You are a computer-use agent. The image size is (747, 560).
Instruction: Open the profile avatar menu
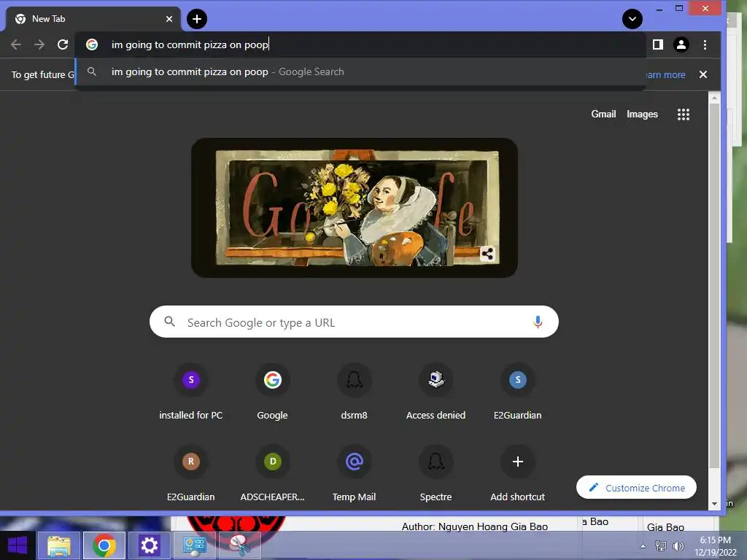[681, 44]
